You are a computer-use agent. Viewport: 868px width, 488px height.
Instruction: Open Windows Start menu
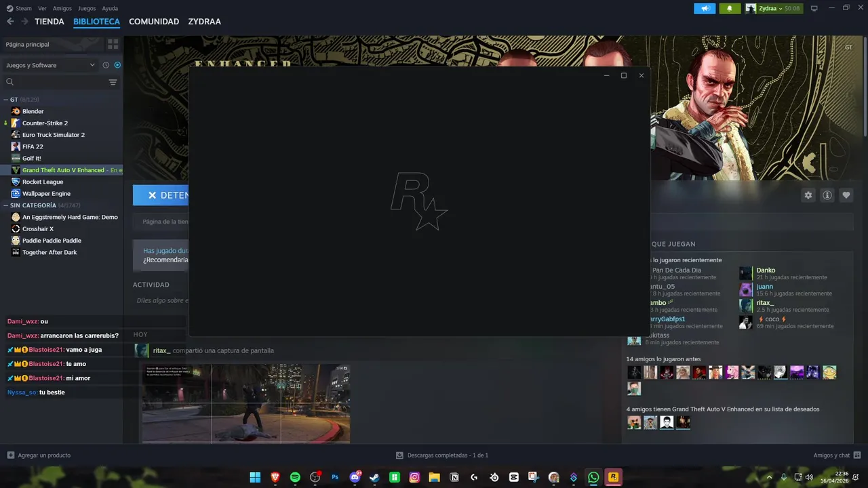[255, 477]
